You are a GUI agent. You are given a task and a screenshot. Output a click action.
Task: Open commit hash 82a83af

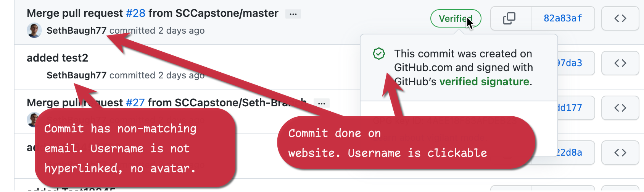pos(563,18)
